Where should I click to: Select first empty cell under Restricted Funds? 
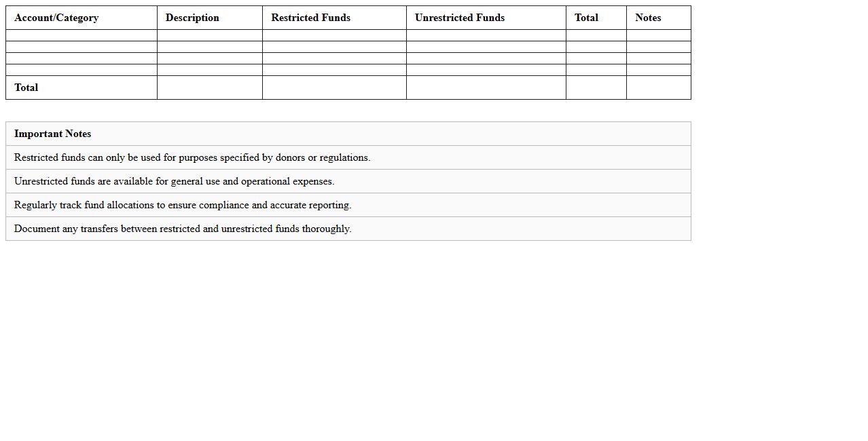334,35
